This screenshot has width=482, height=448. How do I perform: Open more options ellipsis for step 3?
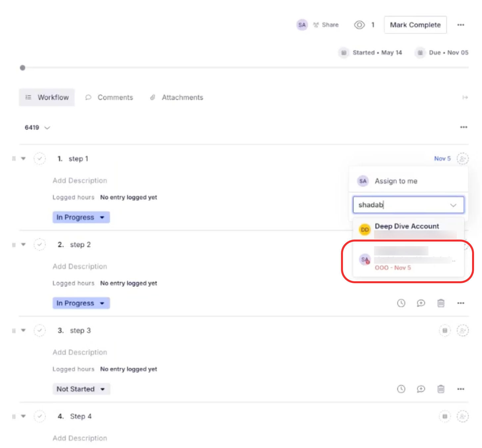click(460, 389)
